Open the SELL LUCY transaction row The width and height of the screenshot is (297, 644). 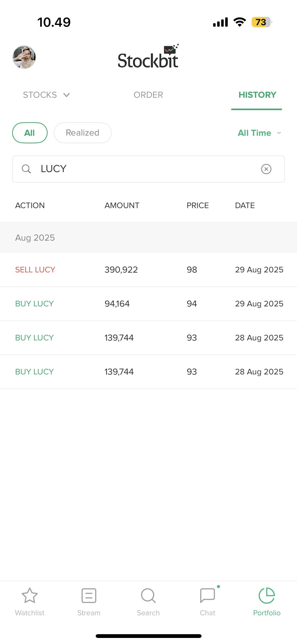148,270
